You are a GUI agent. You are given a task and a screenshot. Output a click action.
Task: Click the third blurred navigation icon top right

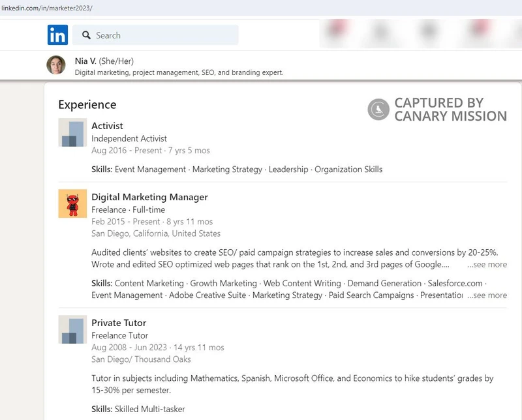429,31
